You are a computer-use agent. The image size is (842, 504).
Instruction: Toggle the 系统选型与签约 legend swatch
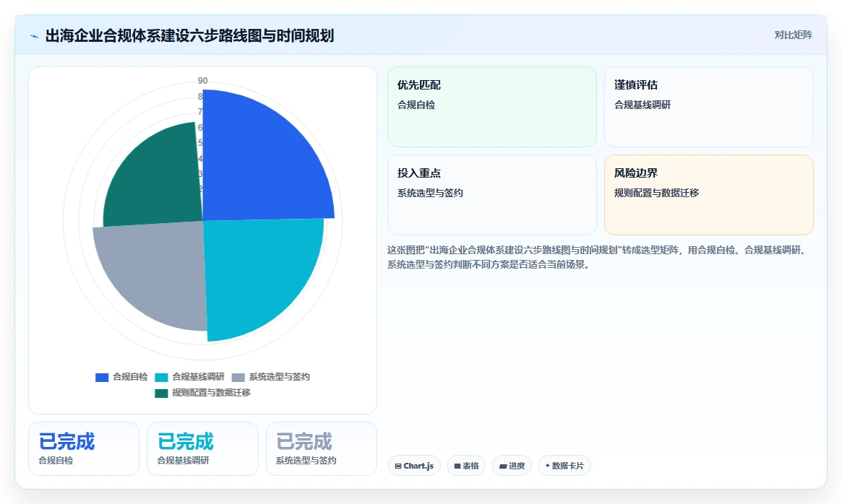[238, 378]
